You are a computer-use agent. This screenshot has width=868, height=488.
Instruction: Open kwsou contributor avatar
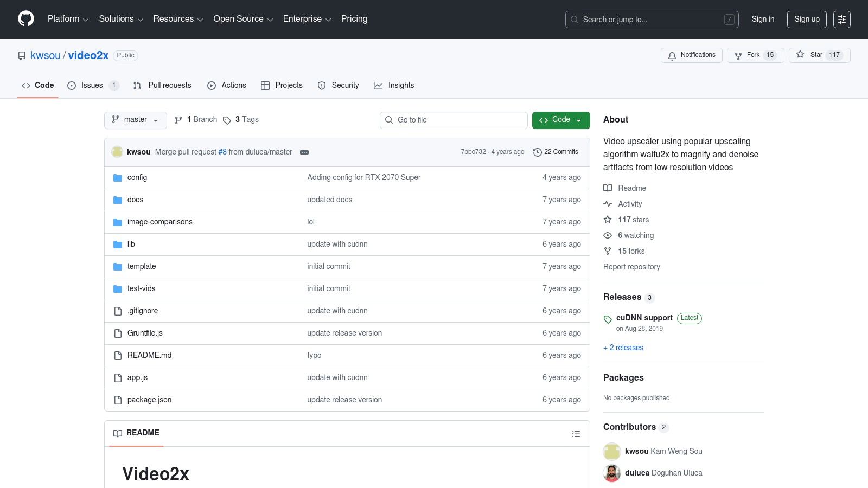[x=612, y=451]
